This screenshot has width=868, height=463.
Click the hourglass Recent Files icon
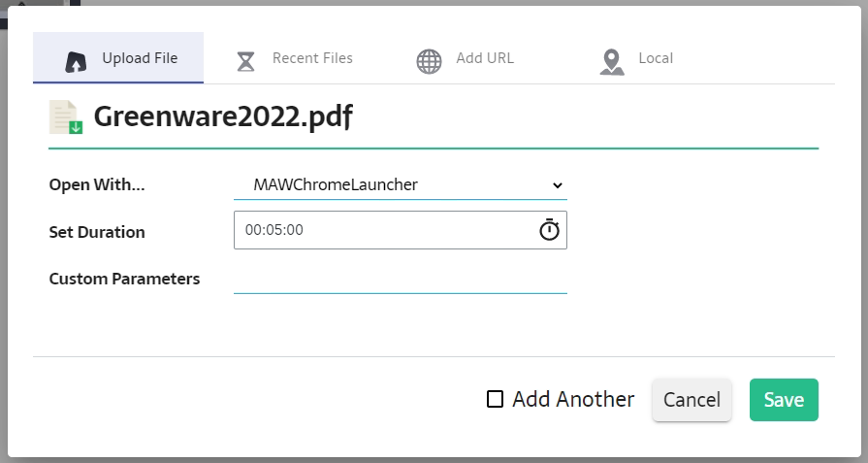tap(247, 61)
